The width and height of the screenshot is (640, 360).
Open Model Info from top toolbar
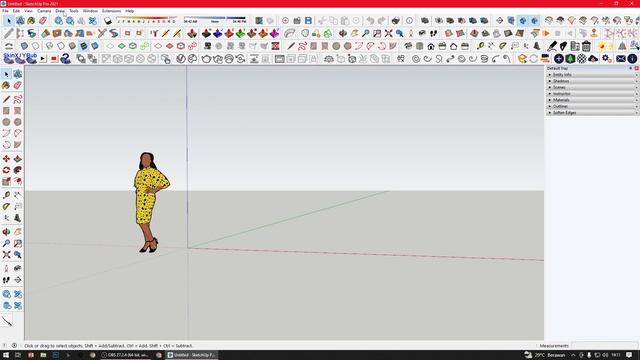[x=409, y=20]
